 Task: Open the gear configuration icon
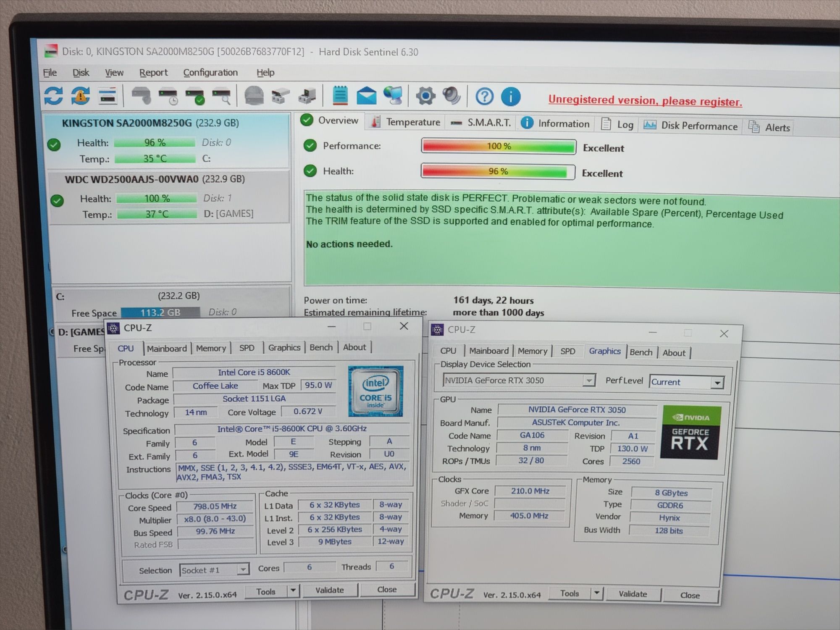pyautogui.click(x=425, y=96)
